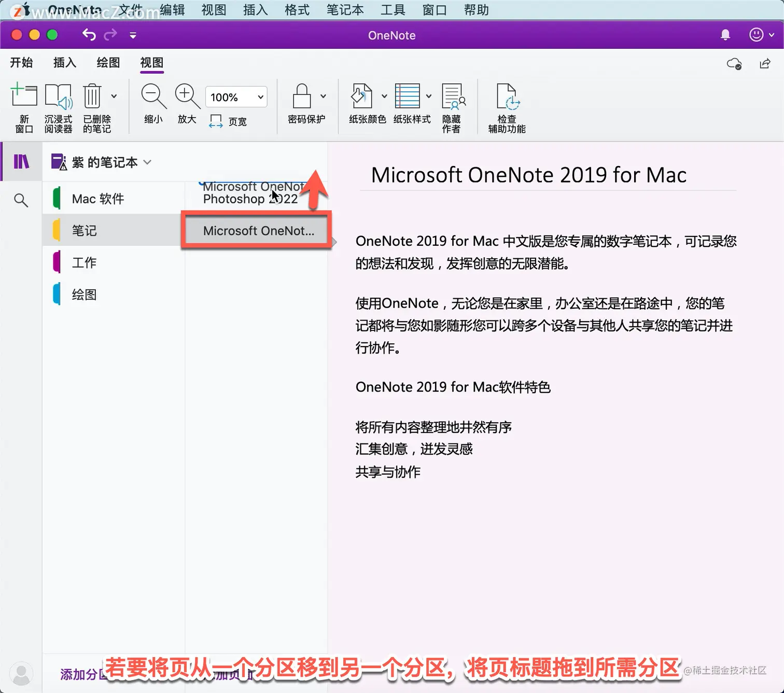Open the 100% zoom level combo box
This screenshot has height=693, width=784.
coord(236,97)
